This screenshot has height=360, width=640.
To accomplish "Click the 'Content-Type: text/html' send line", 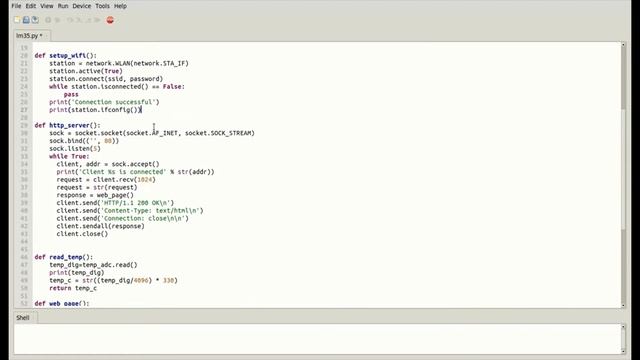I will click(130, 211).
